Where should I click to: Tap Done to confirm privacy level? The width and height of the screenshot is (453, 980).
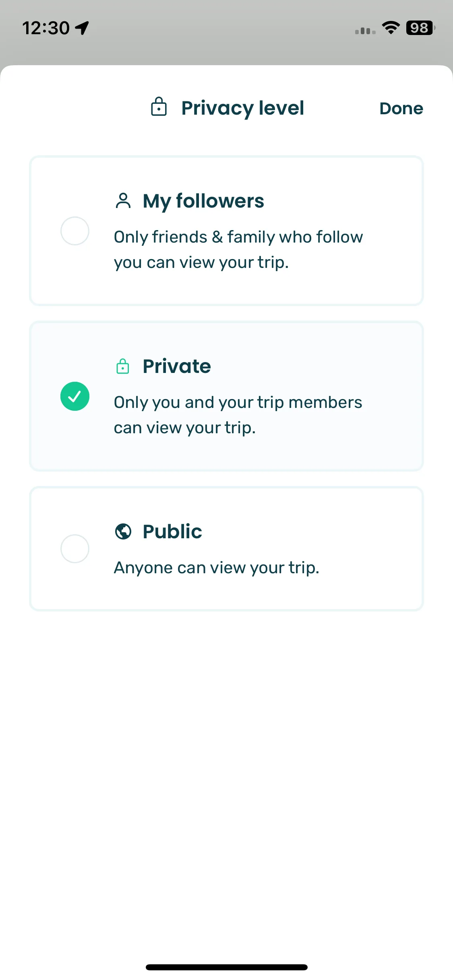click(x=401, y=109)
